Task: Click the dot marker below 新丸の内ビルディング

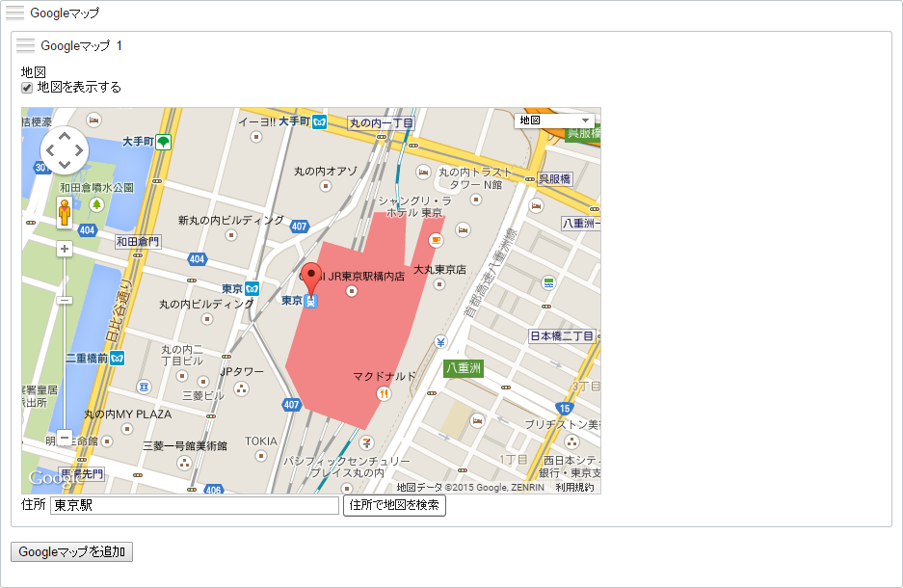Action: (x=231, y=235)
